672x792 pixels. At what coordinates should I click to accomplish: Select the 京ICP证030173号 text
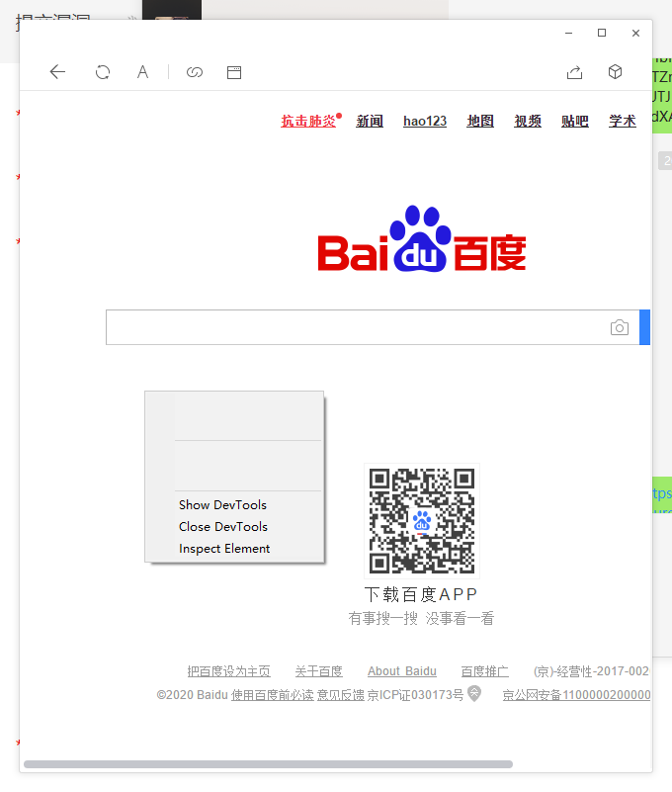[415, 695]
